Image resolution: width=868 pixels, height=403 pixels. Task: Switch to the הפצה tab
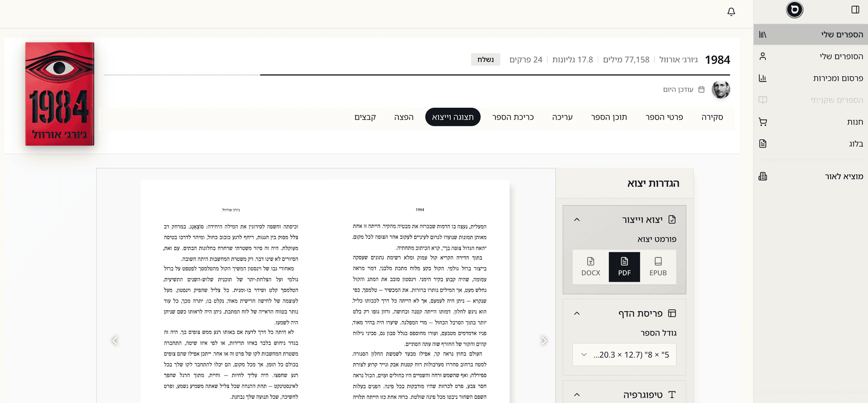404,117
